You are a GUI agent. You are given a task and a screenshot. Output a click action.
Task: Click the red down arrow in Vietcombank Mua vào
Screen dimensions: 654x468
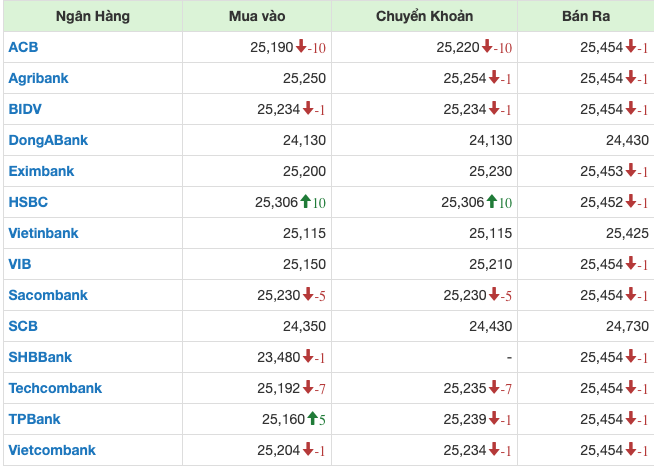click(x=308, y=450)
